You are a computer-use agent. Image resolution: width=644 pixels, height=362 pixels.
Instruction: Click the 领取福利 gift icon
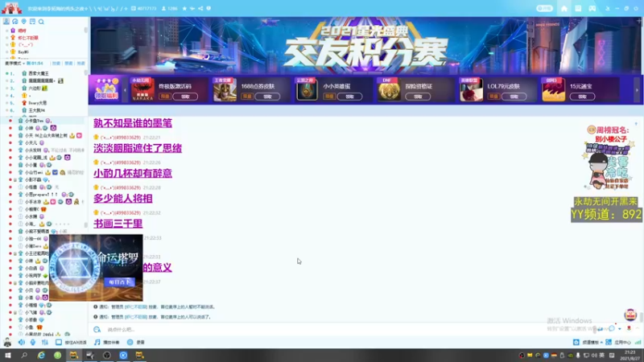(106, 89)
